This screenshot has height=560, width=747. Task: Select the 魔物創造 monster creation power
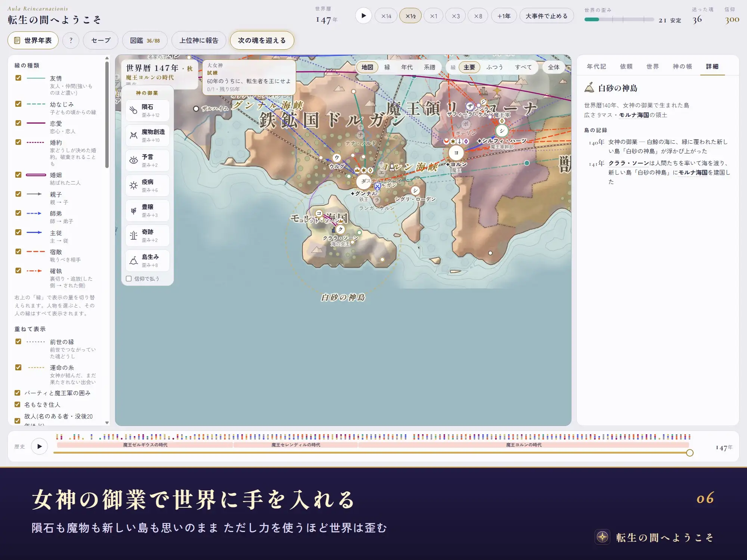(148, 136)
